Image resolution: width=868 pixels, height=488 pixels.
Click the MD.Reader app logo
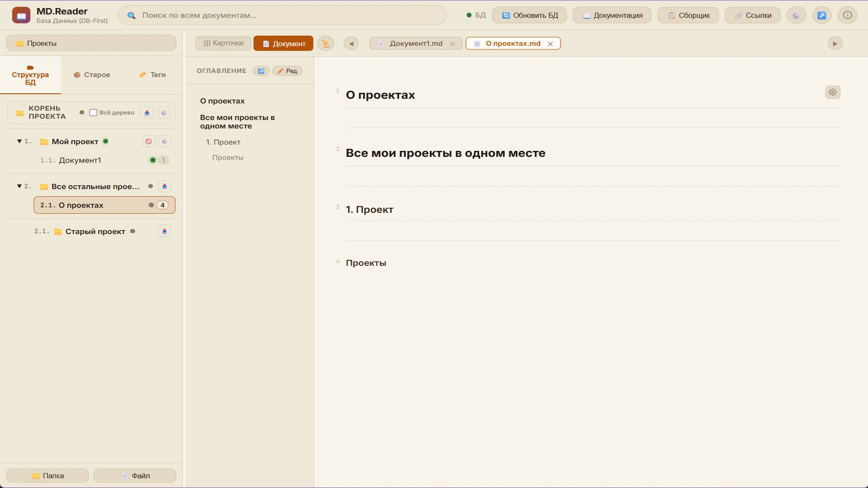[x=21, y=15]
